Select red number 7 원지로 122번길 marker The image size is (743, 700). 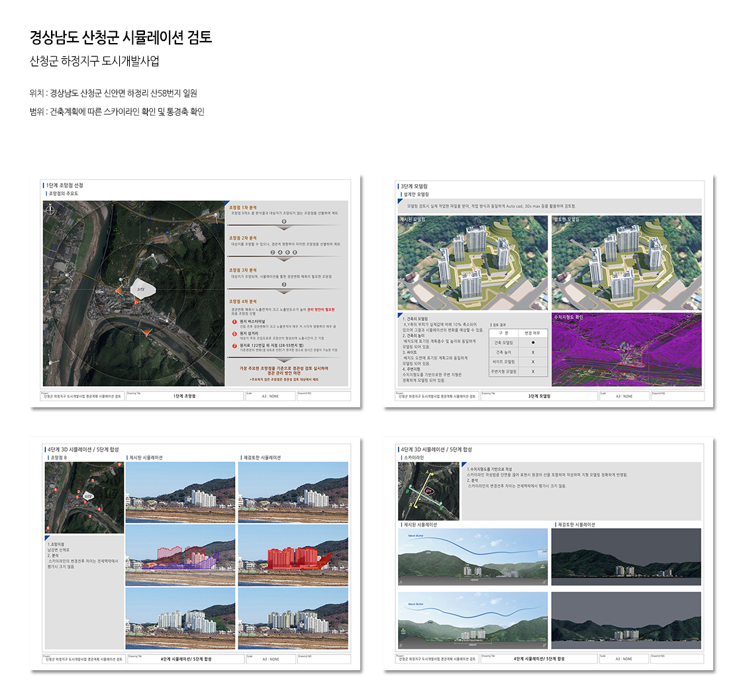click(x=234, y=346)
